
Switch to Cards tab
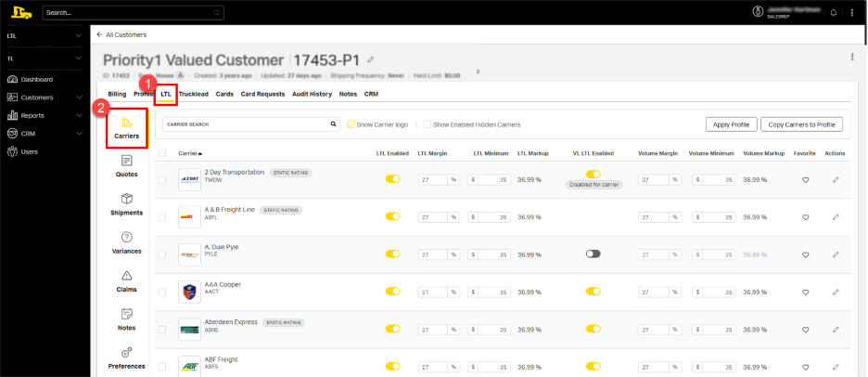[x=224, y=95]
